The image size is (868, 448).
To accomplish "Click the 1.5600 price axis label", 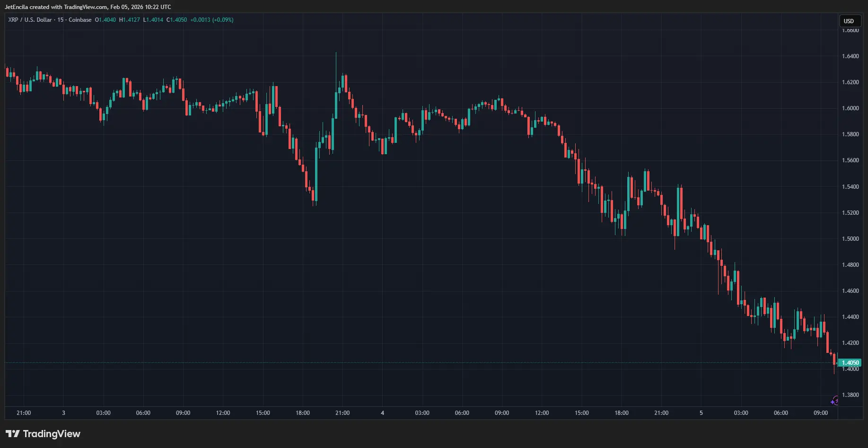I will coord(850,160).
